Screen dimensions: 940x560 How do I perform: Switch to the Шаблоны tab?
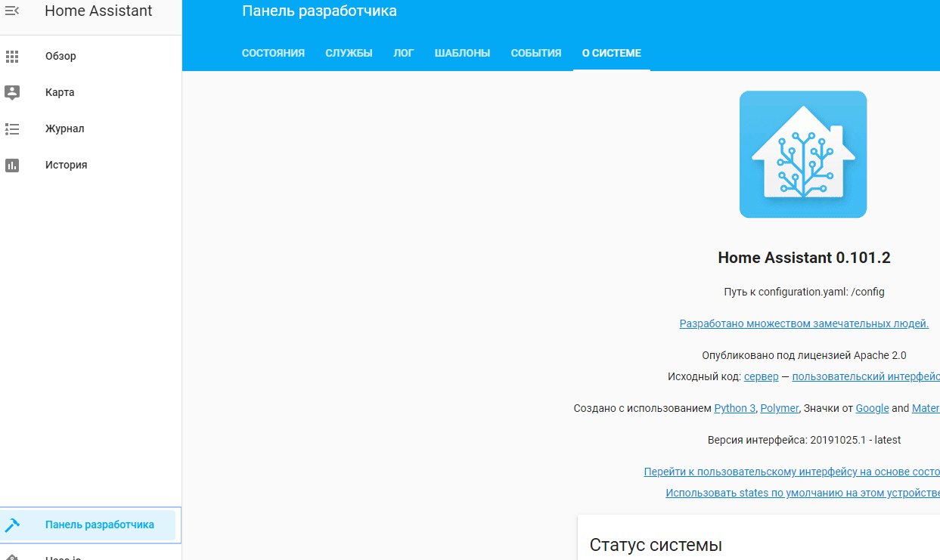pos(462,54)
